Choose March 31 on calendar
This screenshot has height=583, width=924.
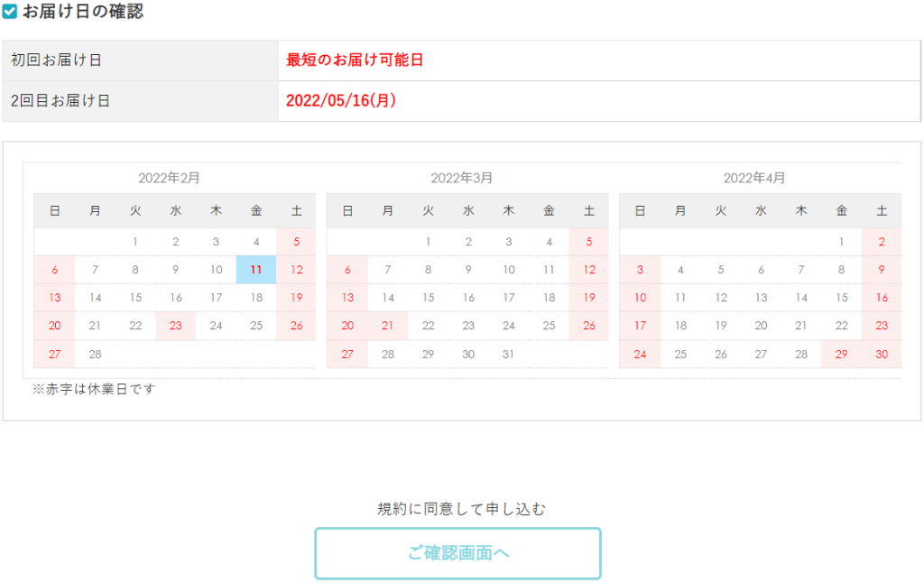pos(508,354)
